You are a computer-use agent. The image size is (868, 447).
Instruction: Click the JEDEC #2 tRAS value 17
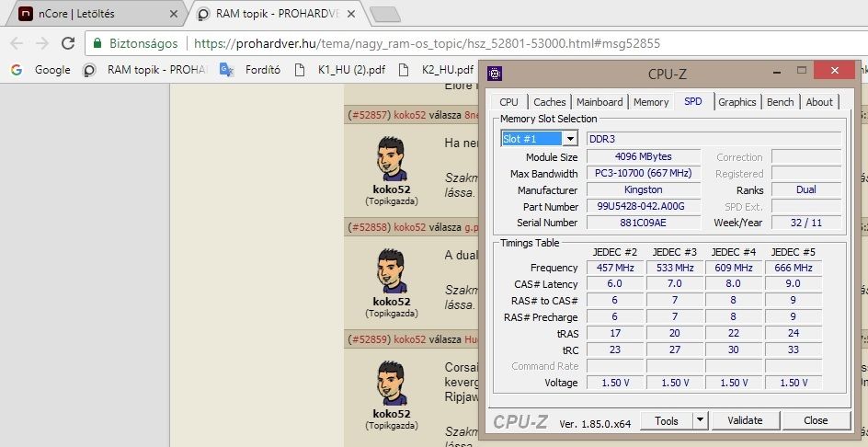[615, 334]
